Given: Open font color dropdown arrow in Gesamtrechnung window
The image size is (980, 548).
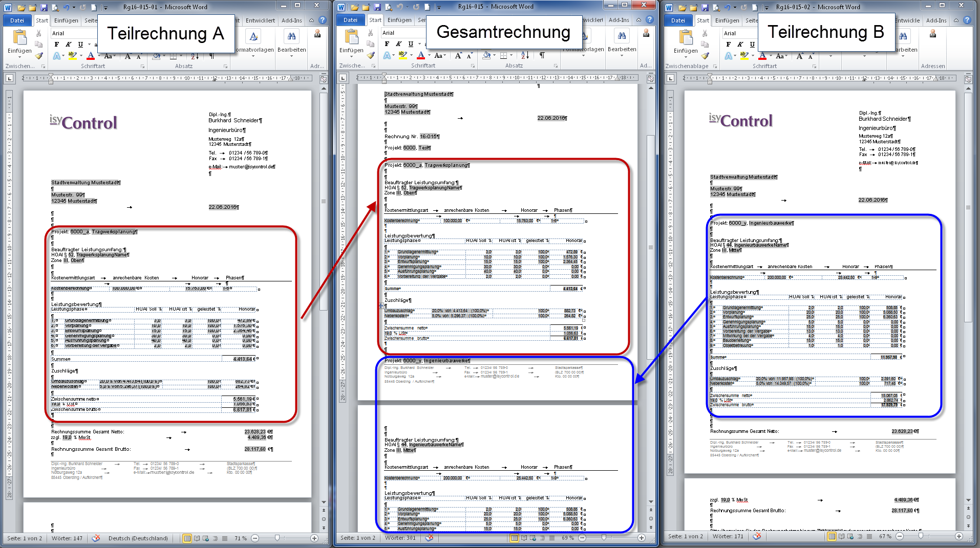Looking at the screenshot, I should pyautogui.click(x=428, y=55).
